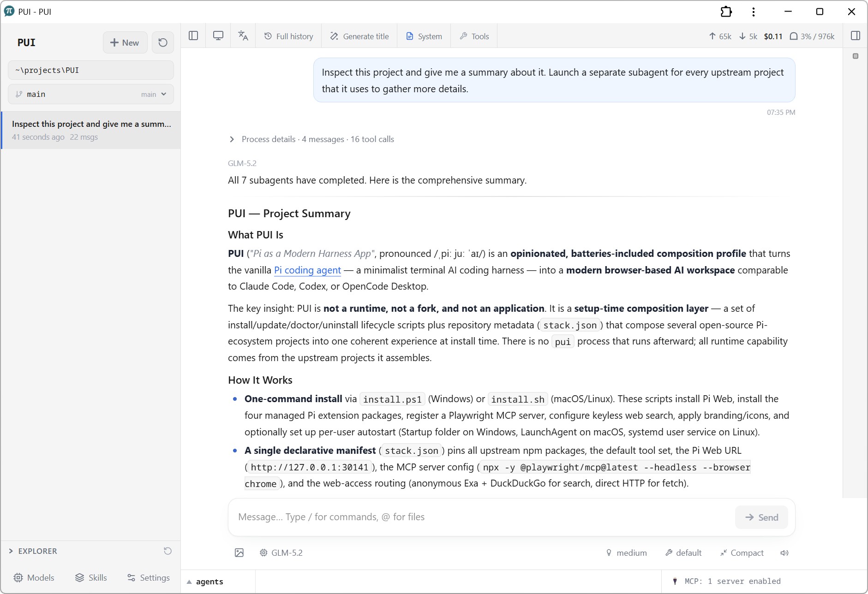
Task: Focus the message input field
Action: (482, 517)
